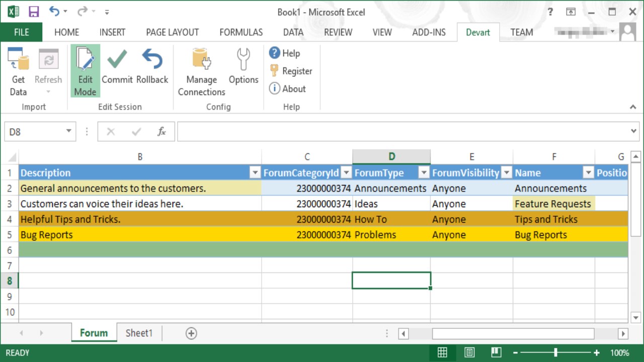The width and height of the screenshot is (644, 362).
Task: Click Register with key icon
Action: [x=291, y=71]
